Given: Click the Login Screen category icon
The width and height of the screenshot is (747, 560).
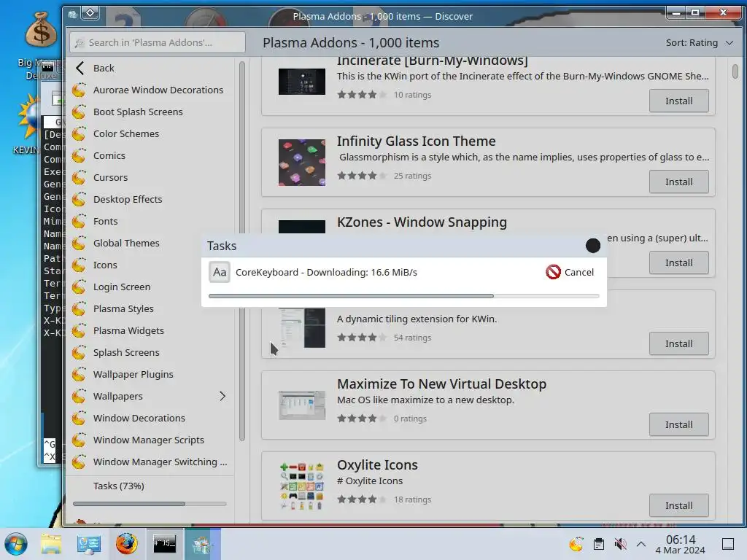Looking at the screenshot, I should 79,287.
